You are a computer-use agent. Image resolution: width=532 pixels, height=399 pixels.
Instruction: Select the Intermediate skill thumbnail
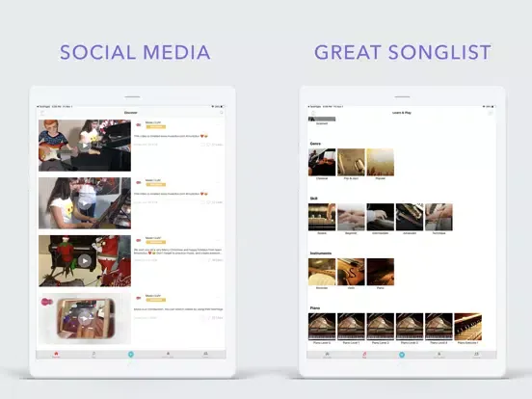coord(381,217)
